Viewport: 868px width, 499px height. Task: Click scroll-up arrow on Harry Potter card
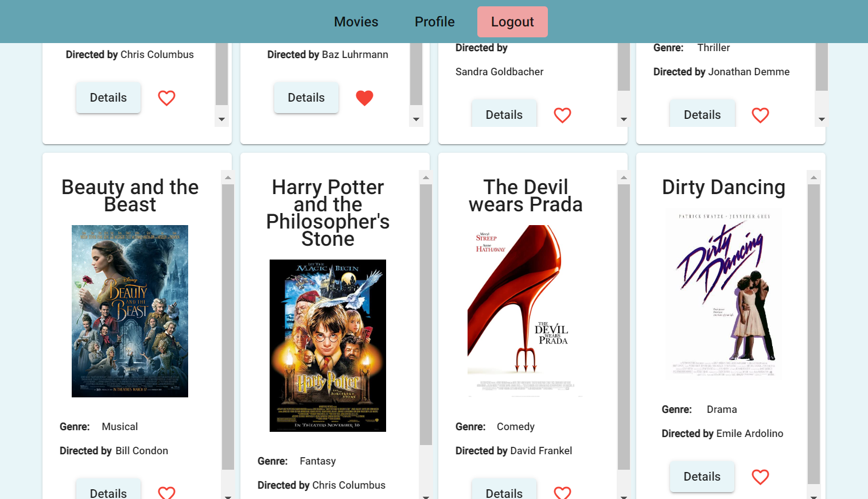(426, 177)
